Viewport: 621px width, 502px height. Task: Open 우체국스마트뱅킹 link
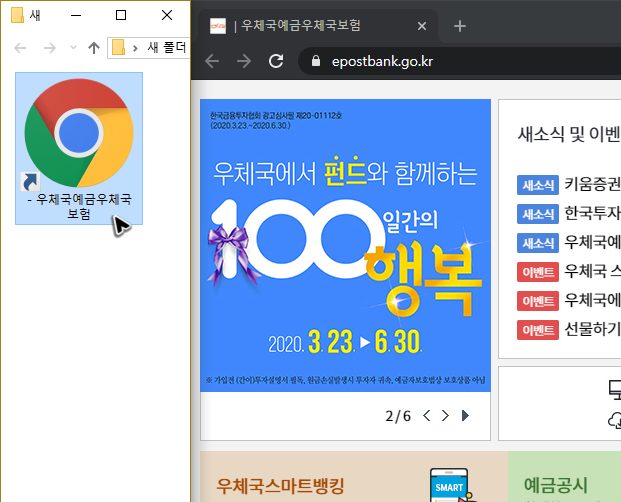click(x=280, y=486)
